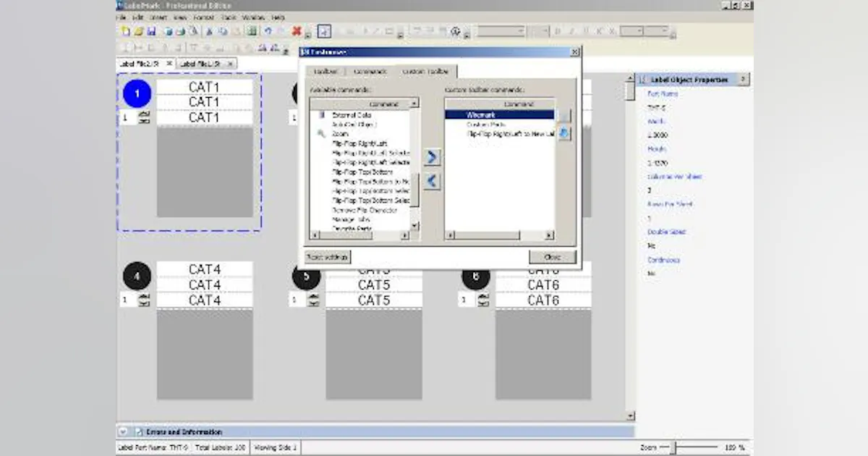The width and height of the screenshot is (868, 456).
Task: Click the Reset settings button
Action: (x=328, y=257)
